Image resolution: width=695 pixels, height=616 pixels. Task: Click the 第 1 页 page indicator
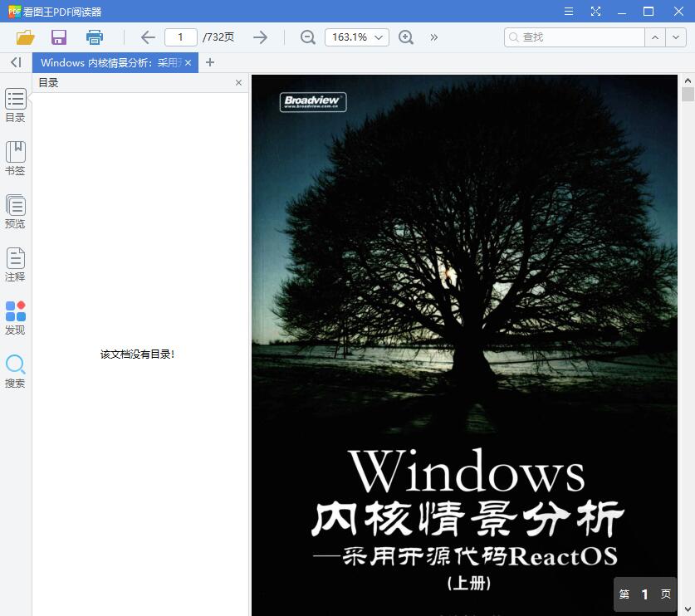(645, 594)
